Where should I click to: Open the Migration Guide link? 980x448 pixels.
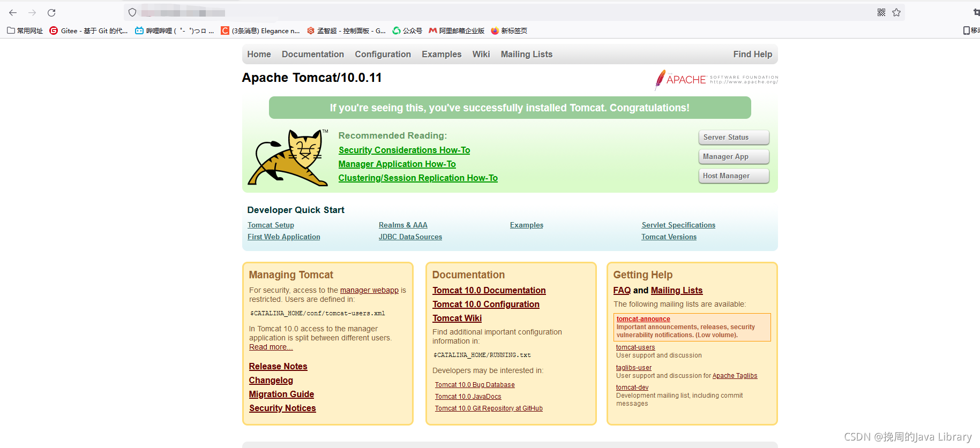[281, 394]
